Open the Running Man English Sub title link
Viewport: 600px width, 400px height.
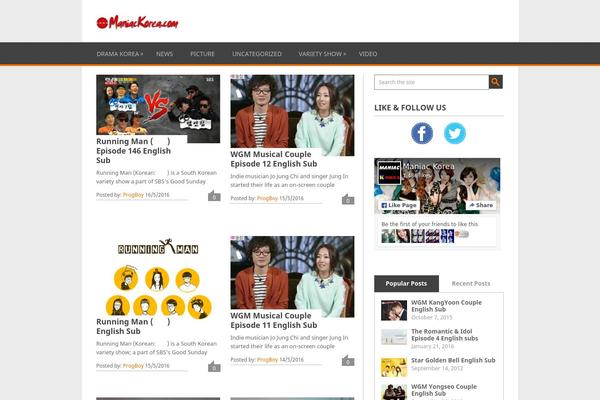point(133,327)
